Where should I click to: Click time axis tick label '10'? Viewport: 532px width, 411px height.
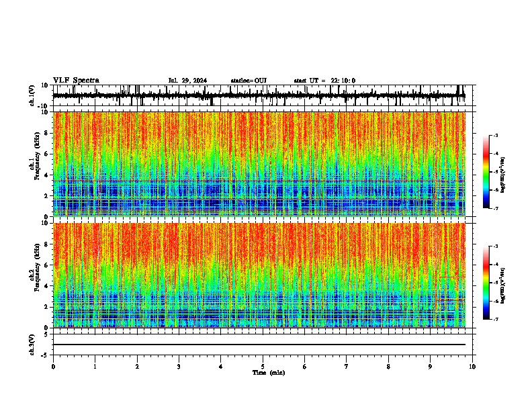[x=472, y=367]
